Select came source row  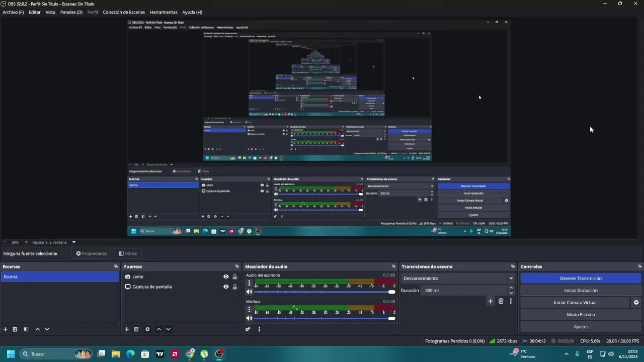tap(181, 277)
